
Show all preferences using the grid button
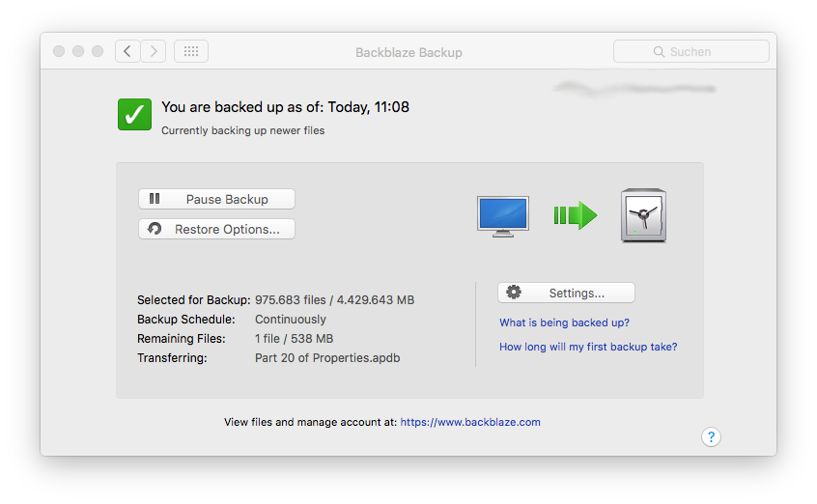click(x=191, y=51)
